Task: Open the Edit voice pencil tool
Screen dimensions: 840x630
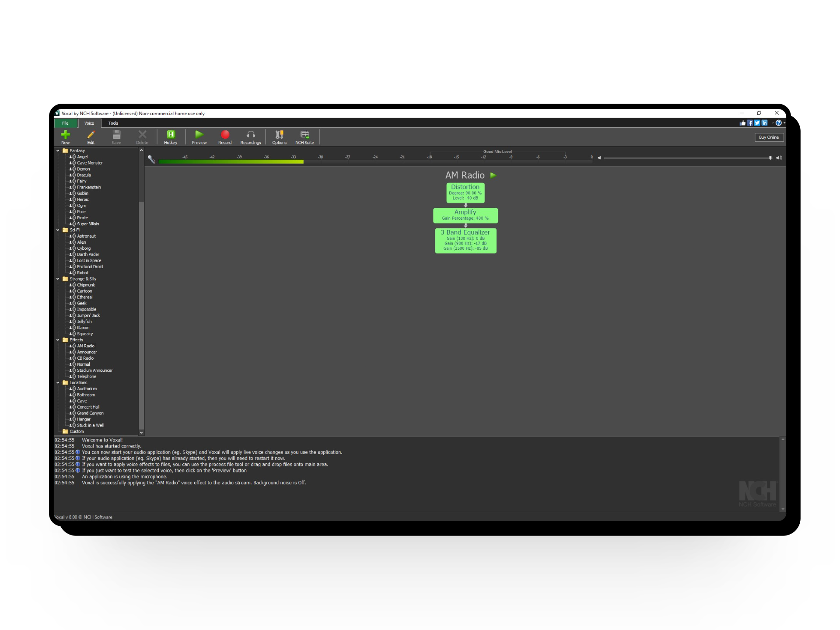Action: [x=91, y=135]
